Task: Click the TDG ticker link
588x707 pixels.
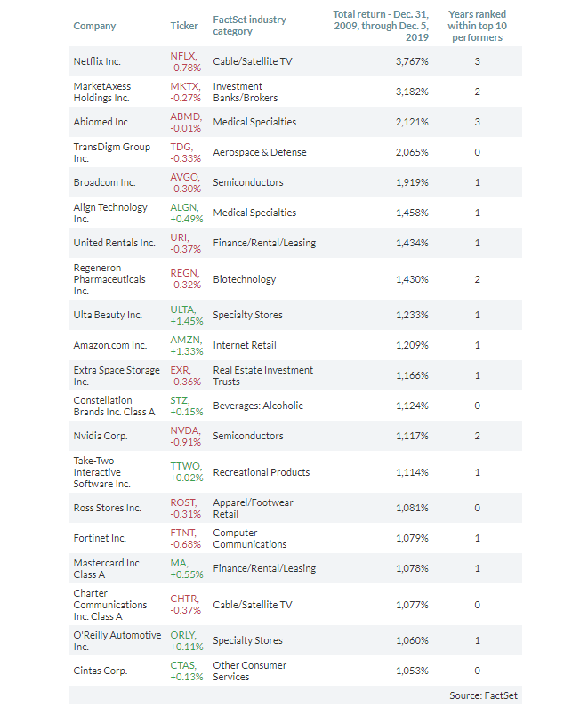Action: (181, 147)
